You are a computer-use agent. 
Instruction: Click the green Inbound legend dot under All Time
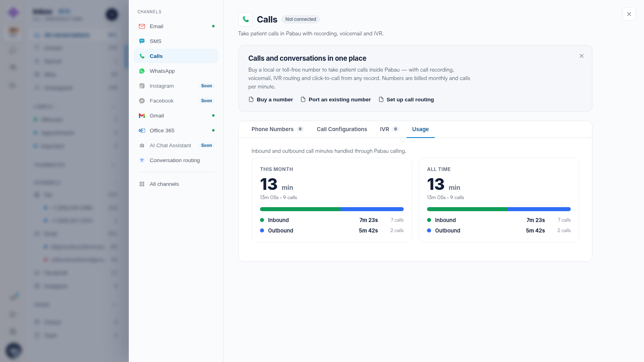[x=429, y=220]
